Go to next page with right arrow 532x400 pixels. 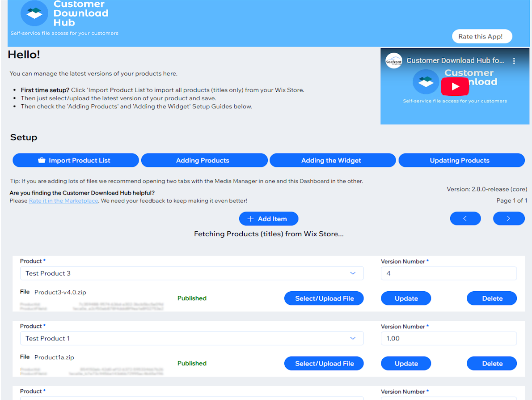[509, 218]
